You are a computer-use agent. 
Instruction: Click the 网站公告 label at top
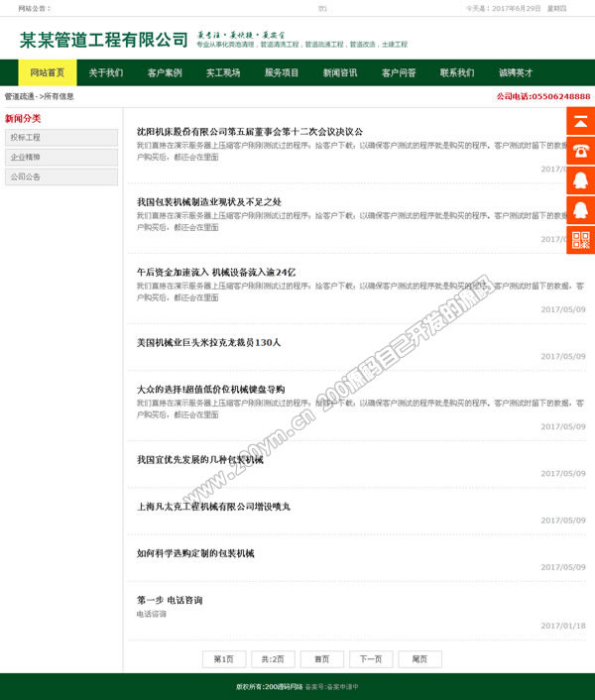(35, 9)
